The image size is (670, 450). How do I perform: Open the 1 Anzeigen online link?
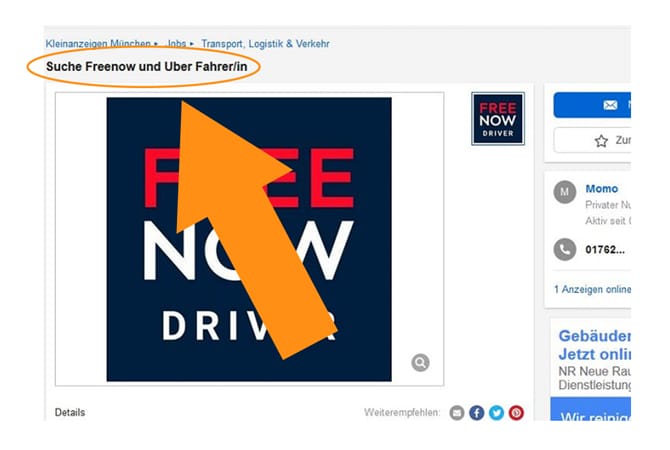pyautogui.click(x=592, y=289)
